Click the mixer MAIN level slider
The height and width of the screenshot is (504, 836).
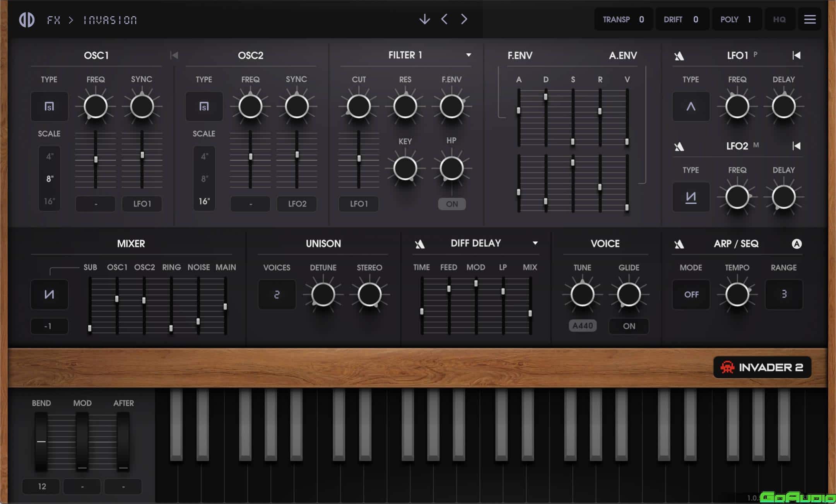click(225, 306)
